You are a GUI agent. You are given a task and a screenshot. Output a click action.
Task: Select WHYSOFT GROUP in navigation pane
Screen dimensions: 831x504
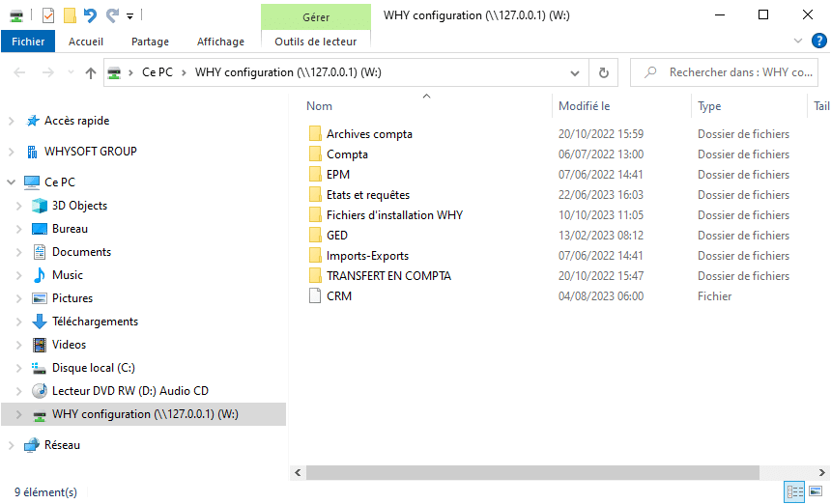coord(91,152)
